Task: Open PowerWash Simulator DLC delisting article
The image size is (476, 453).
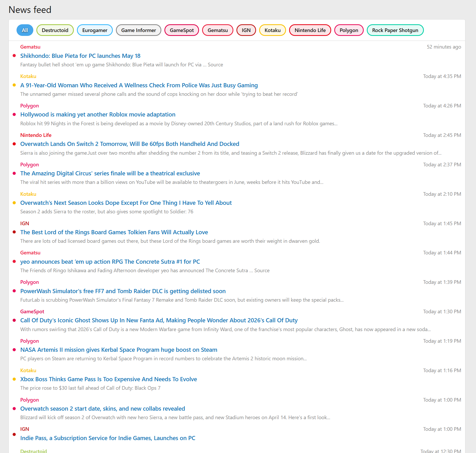Action: (x=123, y=291)
